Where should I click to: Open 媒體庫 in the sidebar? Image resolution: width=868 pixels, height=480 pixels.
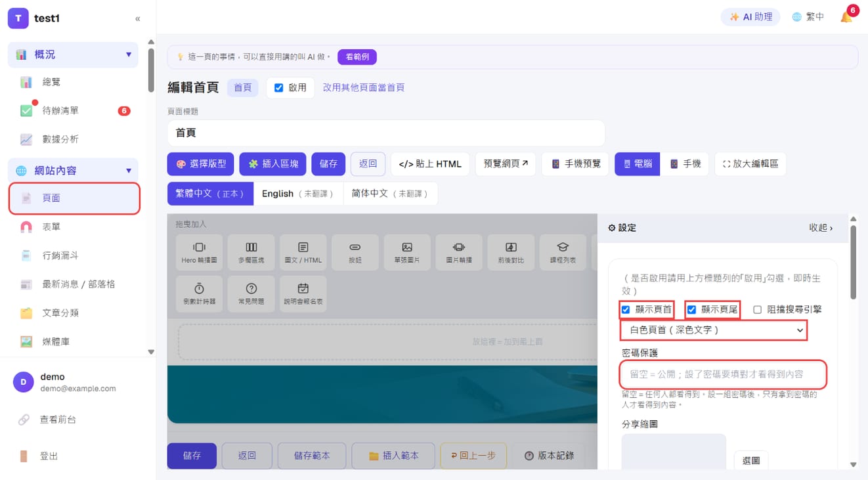coord(74,341)
